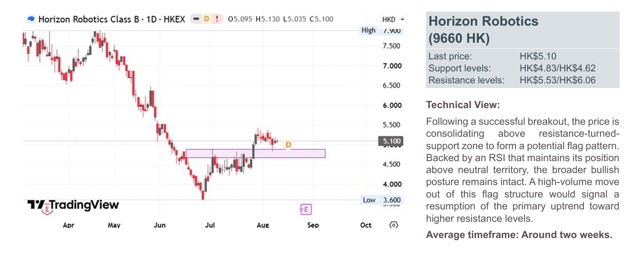This screenshot has width=644, height=259.
Task: Click the May label on time axis
Action: (x=114, y=225)
